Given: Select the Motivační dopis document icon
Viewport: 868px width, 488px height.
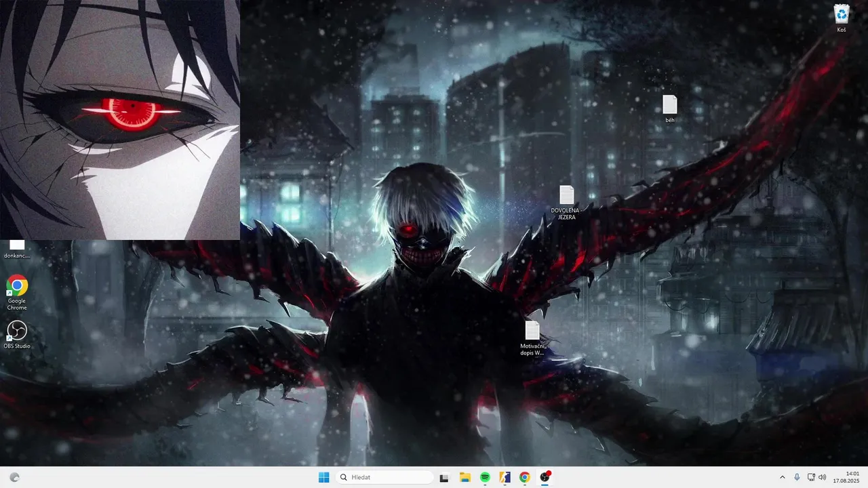Looking at the screenshot, I should pyautogui.click(x=532, y=338).
